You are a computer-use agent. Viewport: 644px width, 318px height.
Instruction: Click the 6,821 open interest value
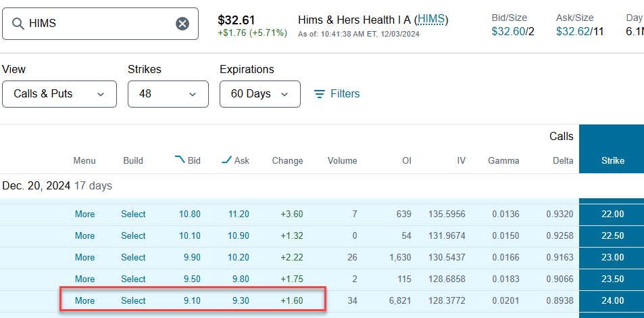(401, 300)
